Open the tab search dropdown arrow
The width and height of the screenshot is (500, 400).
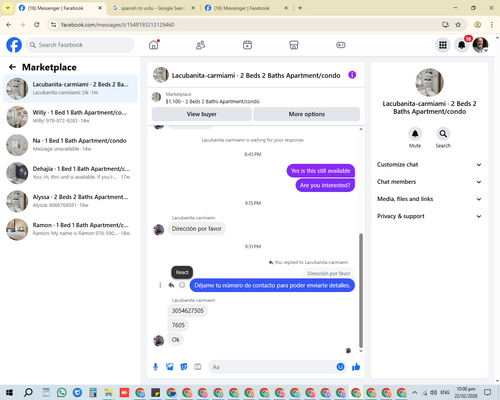click(7, 8)
